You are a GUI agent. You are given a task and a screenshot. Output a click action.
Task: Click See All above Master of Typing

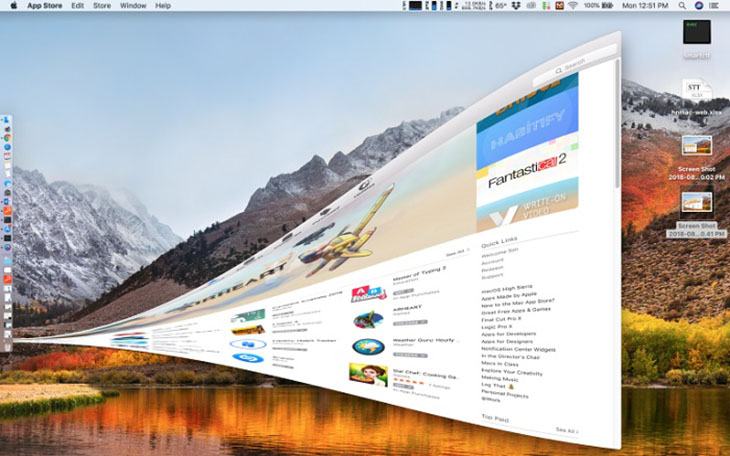(458, 253)
